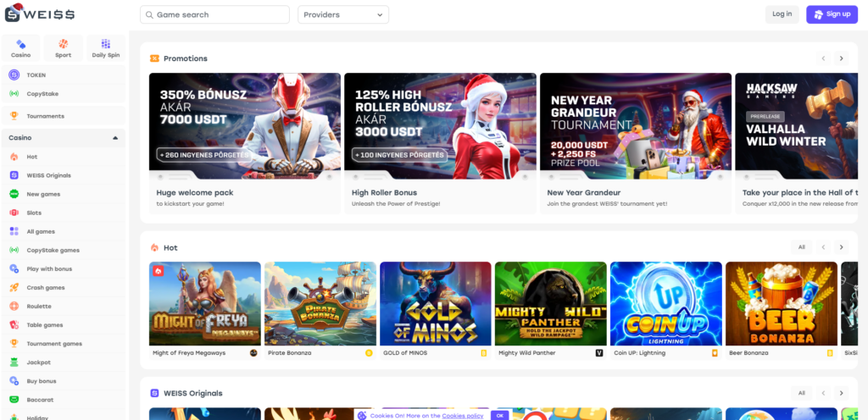Click the New games badge icon
Image resolution: width=868 pixels, height=420 pixels.
point(14,194)
